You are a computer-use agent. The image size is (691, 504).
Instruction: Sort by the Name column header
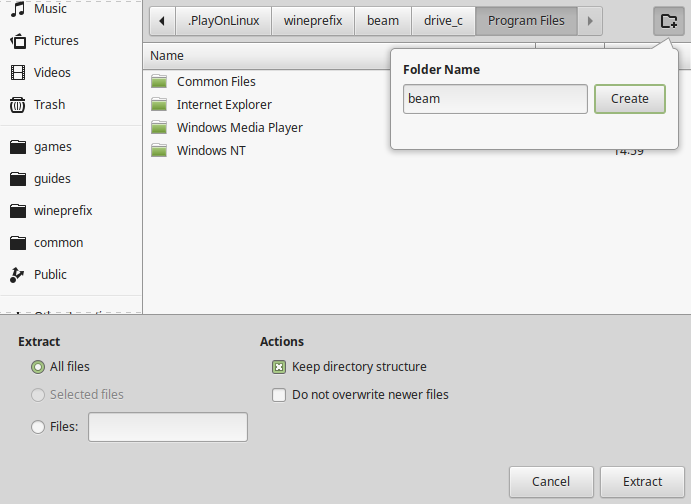click(x=167, y=56)
